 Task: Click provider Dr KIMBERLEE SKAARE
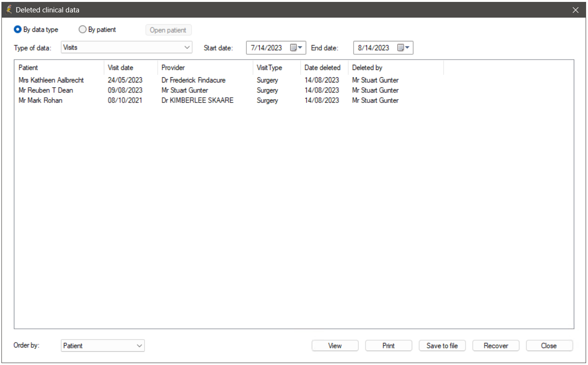198,100
